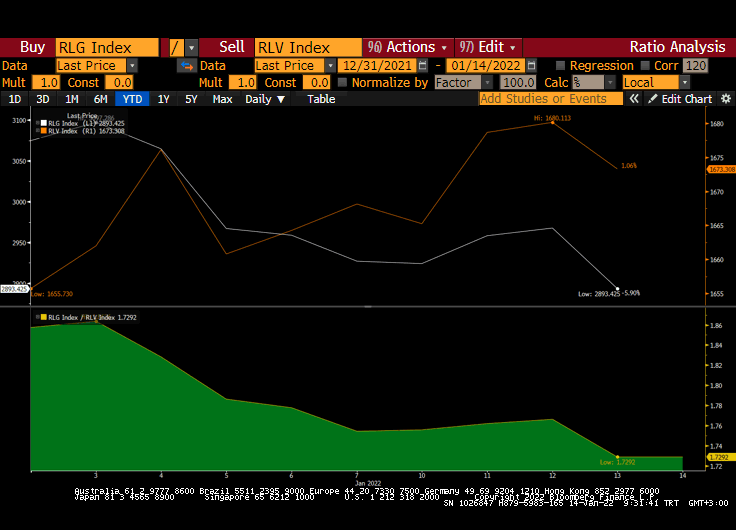This screenshot has width=736, height=530.
Task: Click the Corr period 120 field
Action: coord(695,66)
